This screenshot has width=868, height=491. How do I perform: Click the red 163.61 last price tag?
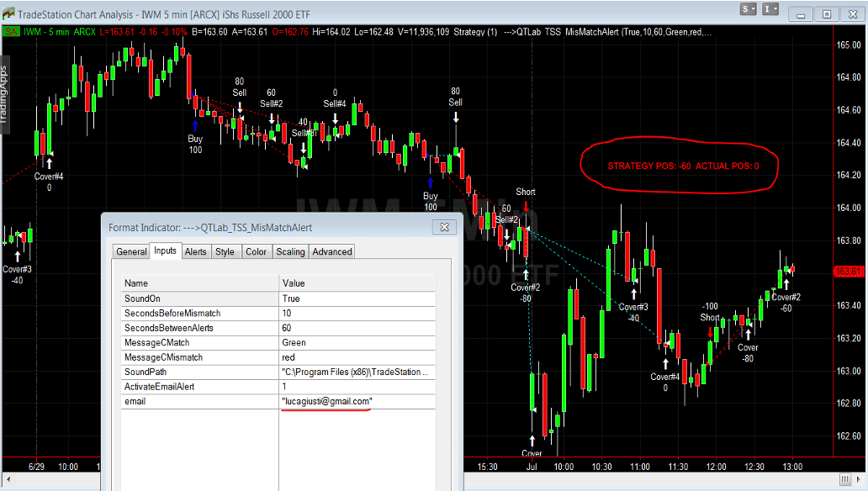(848, 272)
